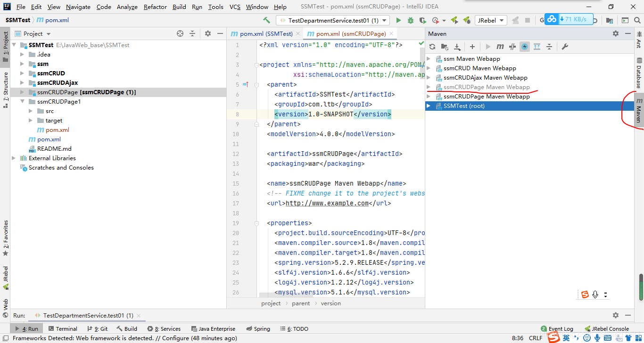
Task: Open Maven Settings wrench icon
Action: coord(565,47)
